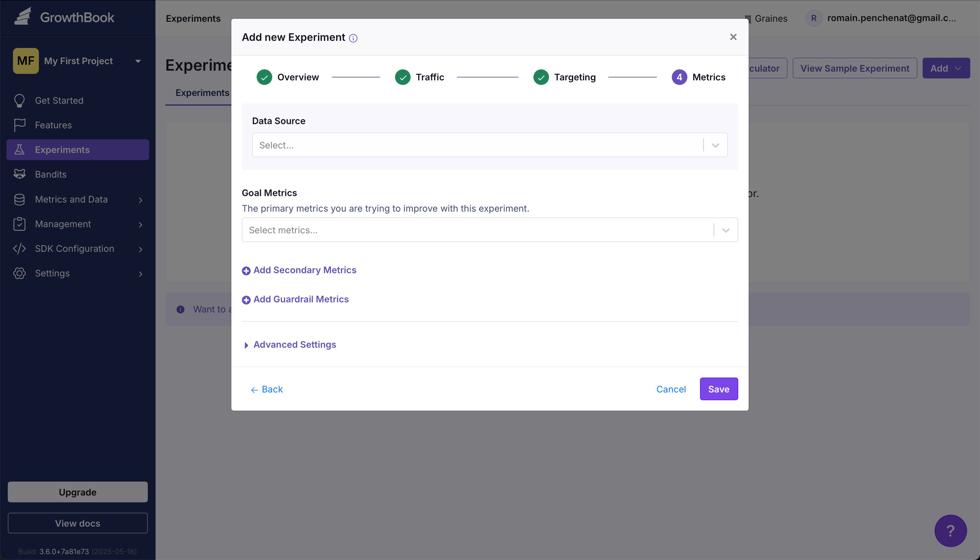The width and height of the screenshot is (980, 560).
Task: Open the Goal Metrics select dropdown arrow
Action: coord(726,230)
